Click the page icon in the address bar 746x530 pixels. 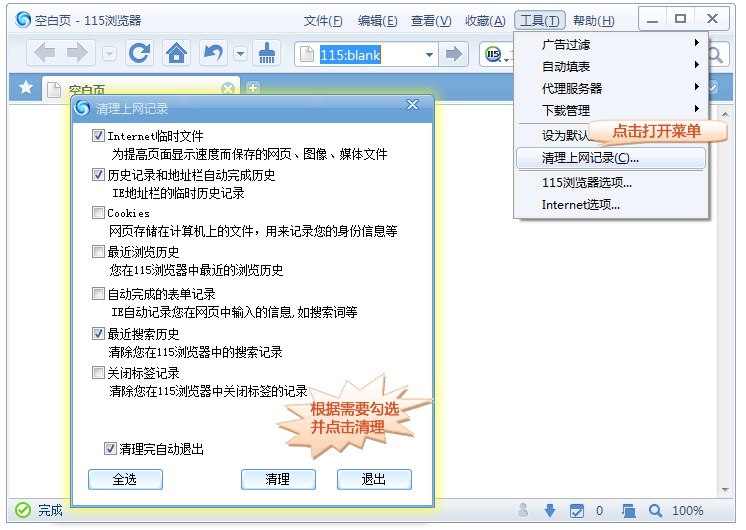tap(307, 55)
